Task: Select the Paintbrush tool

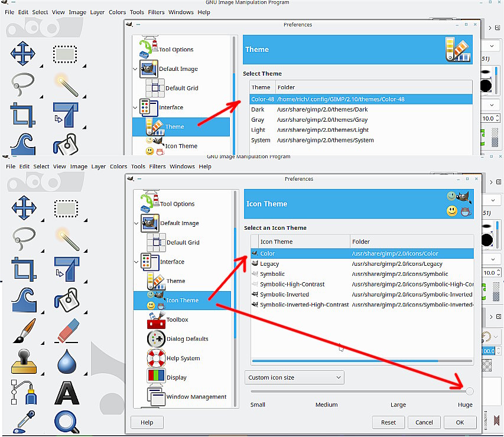Action: pyautogui.click(x=24, y=331)
